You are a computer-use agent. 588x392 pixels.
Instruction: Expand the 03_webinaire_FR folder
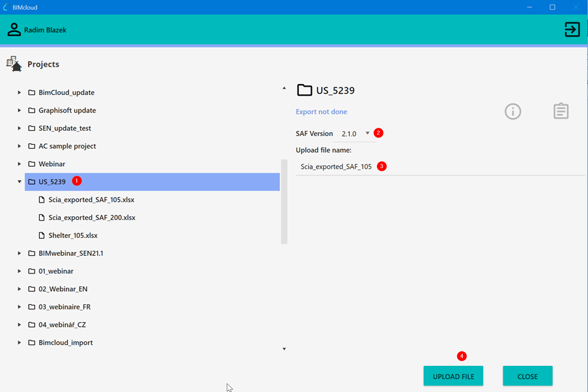click(x=19, y=307)
